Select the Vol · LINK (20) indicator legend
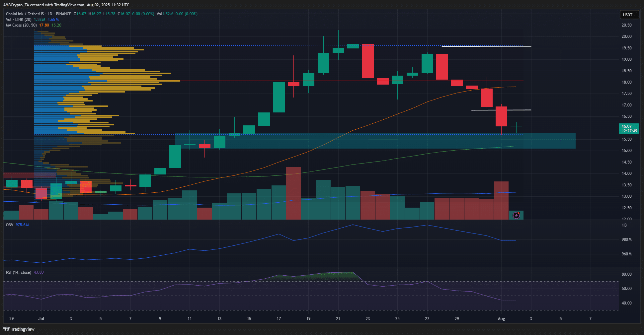Image resolution: width=644 pixels, height=335 pixels. click(x=19, y=20)
